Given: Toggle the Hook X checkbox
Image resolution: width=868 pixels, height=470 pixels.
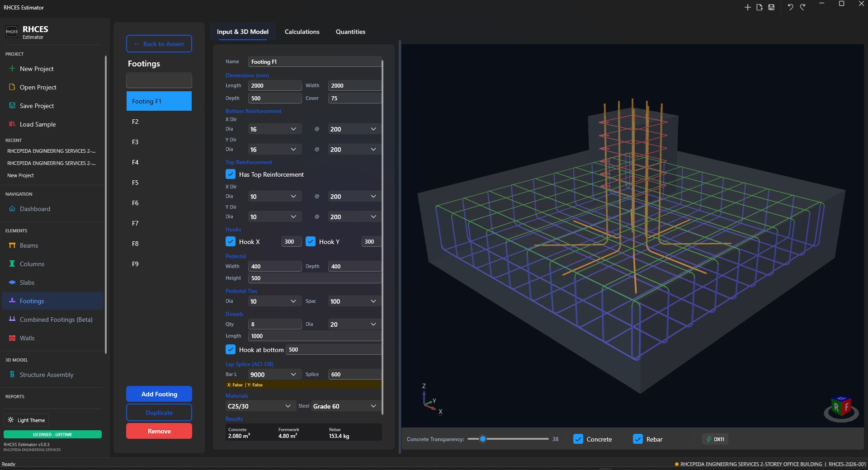Looking at the screenshot, I should [x=231, y=241].
